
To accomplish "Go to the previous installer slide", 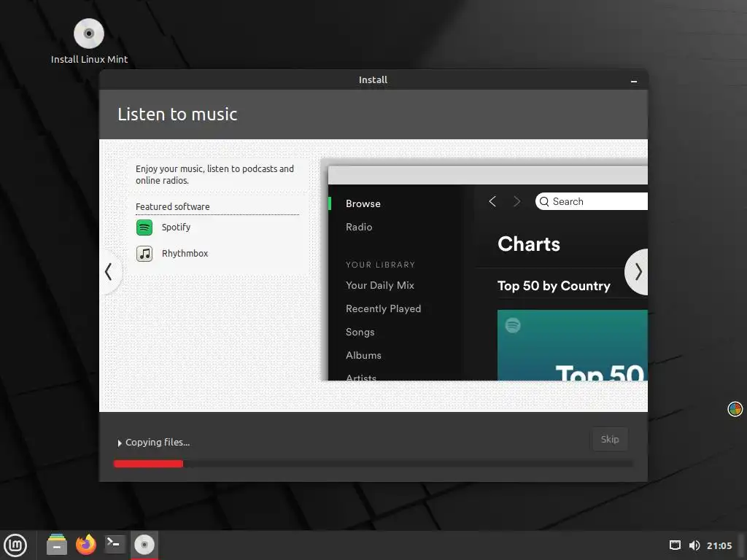I will pyautogui.click(x=109, y=272).
